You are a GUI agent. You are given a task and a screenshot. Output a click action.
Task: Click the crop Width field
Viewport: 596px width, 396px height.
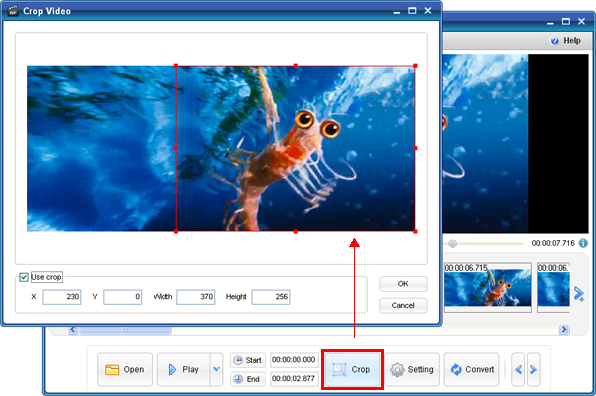pos(196,297)
